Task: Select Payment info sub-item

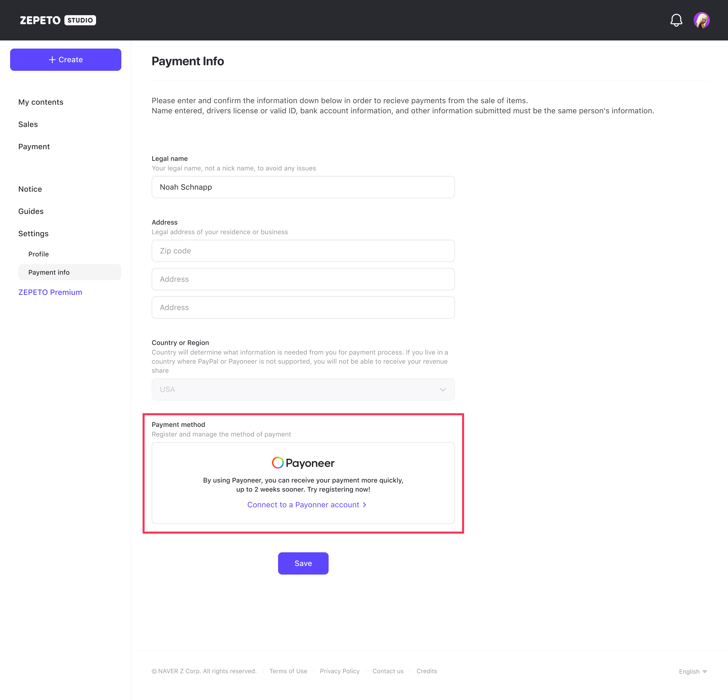Action: click(x=70, y=272)
